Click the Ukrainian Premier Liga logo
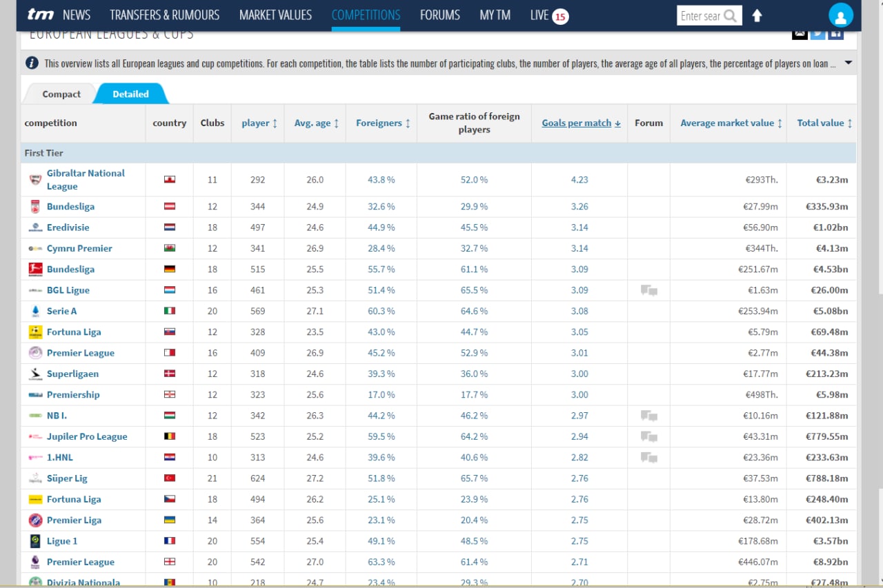This screenshot has height=588, width=883. click(35, 520)
